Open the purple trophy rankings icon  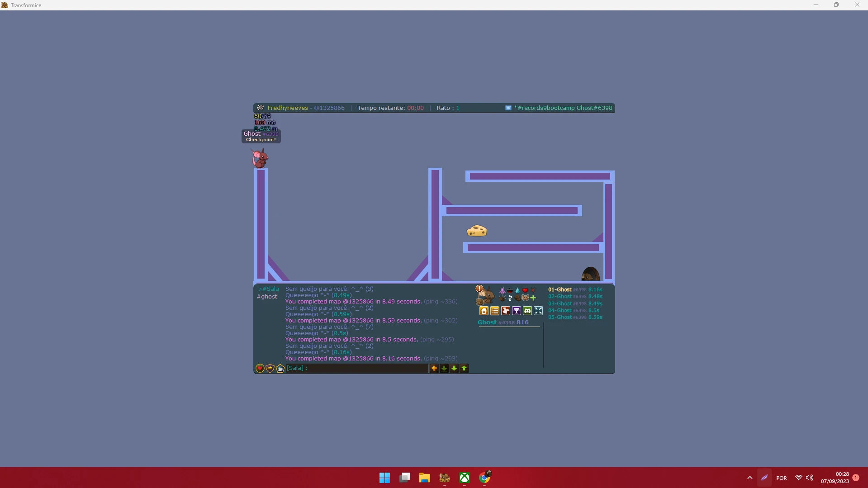coord(517,311)
